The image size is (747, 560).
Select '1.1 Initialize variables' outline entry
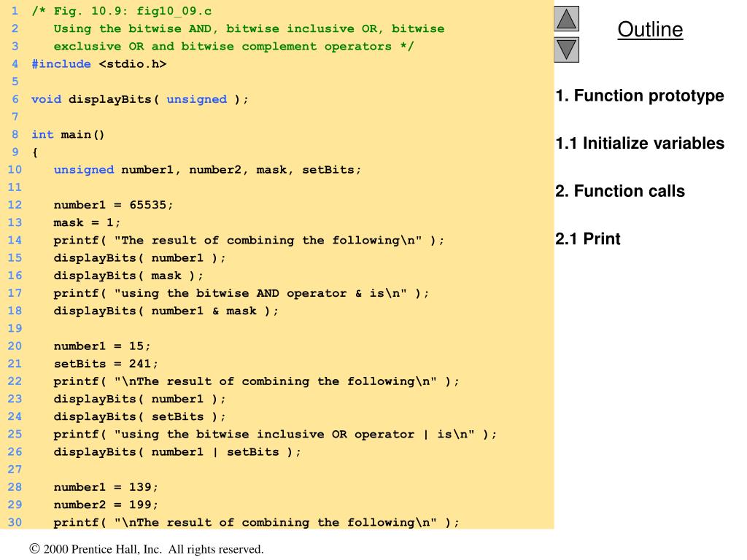click(x=639, y=144)
